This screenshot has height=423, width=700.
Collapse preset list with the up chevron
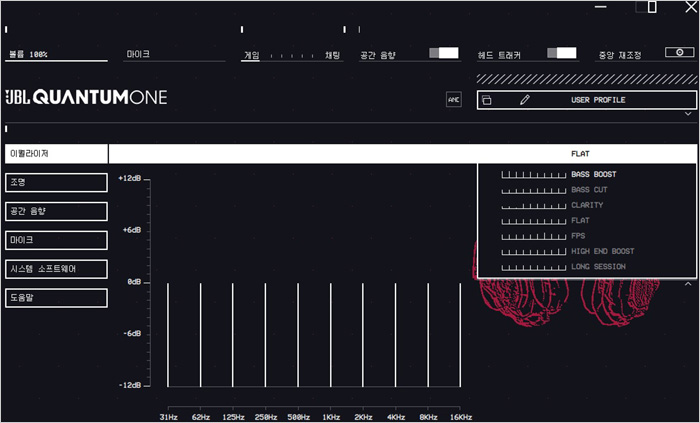click(688, 284)
